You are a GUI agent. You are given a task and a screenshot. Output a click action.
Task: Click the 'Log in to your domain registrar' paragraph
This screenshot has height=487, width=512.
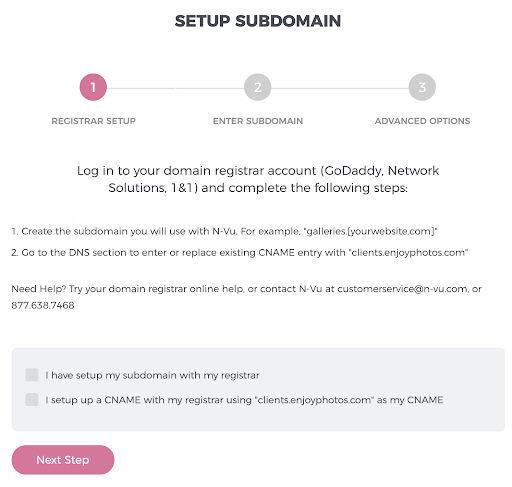click(x=258, y=179)
